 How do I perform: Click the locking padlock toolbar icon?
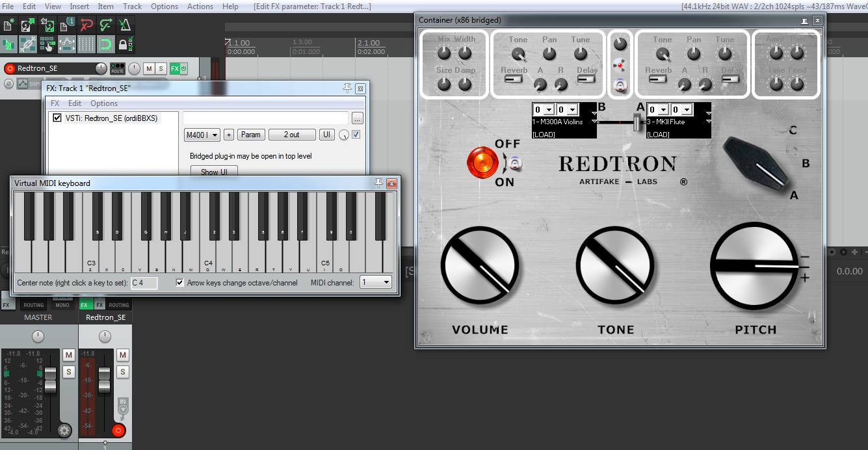click(x=124, y=45)
